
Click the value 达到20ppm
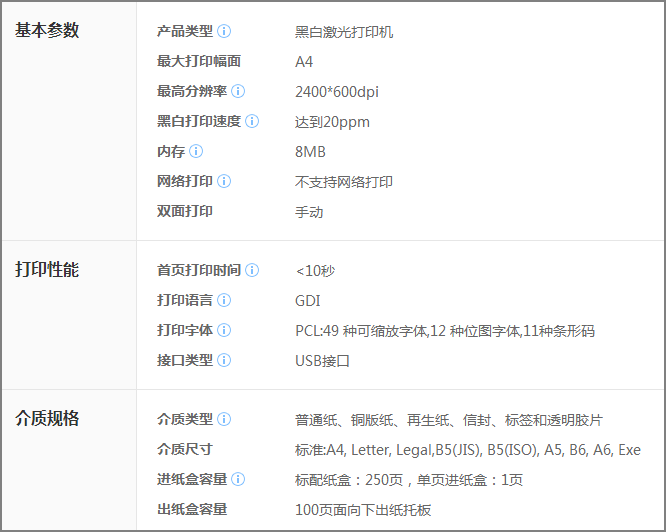(332, 122)
